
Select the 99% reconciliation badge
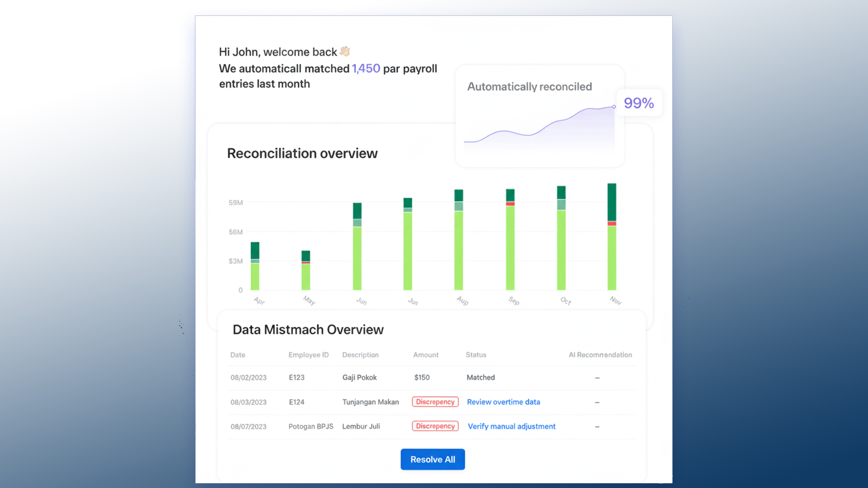click(638, 103)
